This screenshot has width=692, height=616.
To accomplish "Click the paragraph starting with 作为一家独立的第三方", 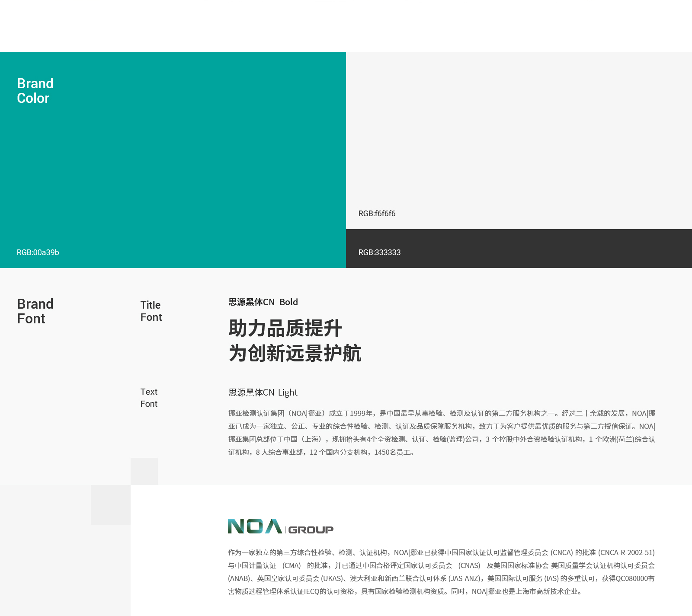I will pyautogui.click(x=441, y=572).
